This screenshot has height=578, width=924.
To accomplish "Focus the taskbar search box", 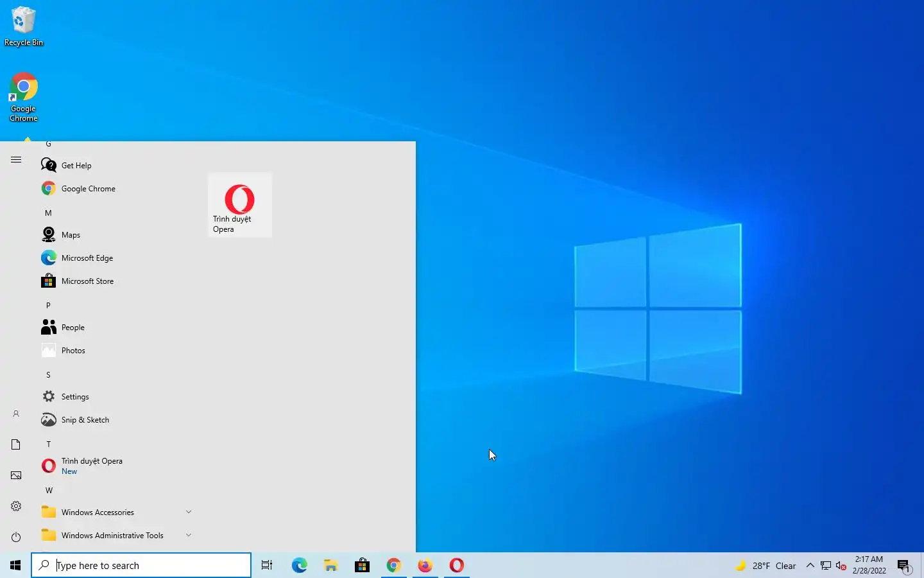I will tap(141, 565).
